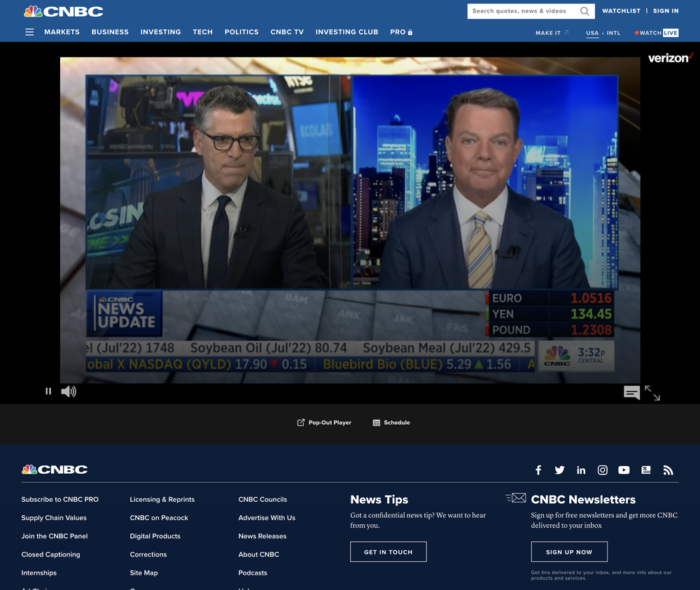Image resolution: width=700 pixels, height=590 pixels.
Task: Open About CNBC link
Action: pyautogui.click(x=258, y=554)
